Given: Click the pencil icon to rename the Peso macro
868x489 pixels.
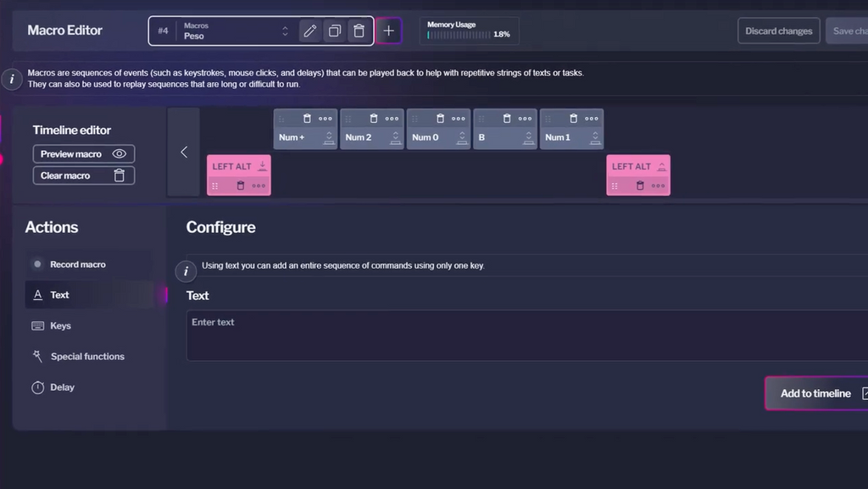Looking at the screenshot, I should pyautogui.click(x=310, y=31).
